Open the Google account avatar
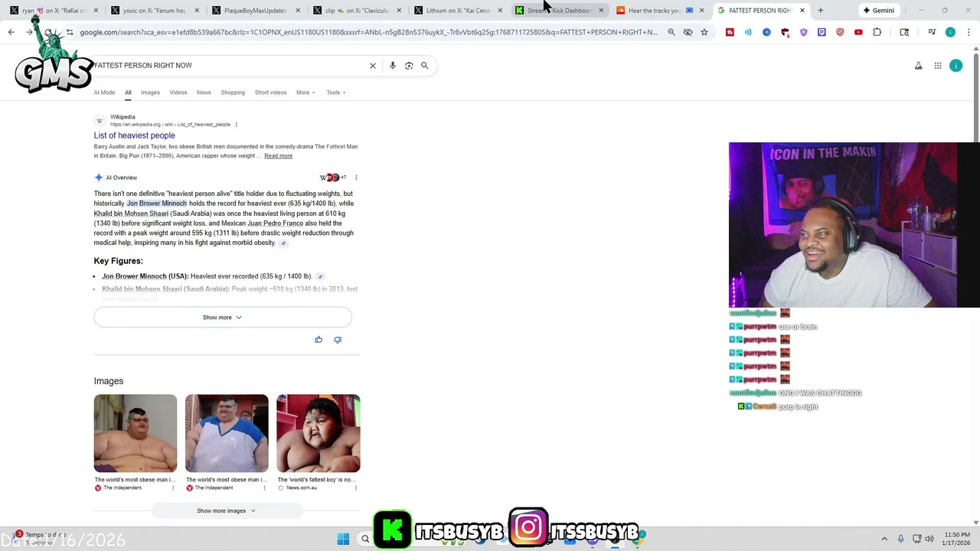 [955, 66]
